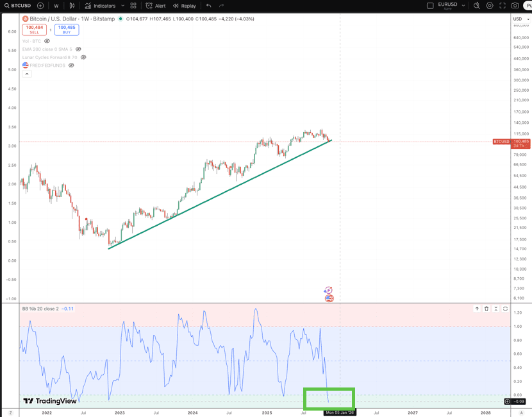The image size is (532, 417).
Task: Change the W timeframe interval
Action: [x=56, y=6]
